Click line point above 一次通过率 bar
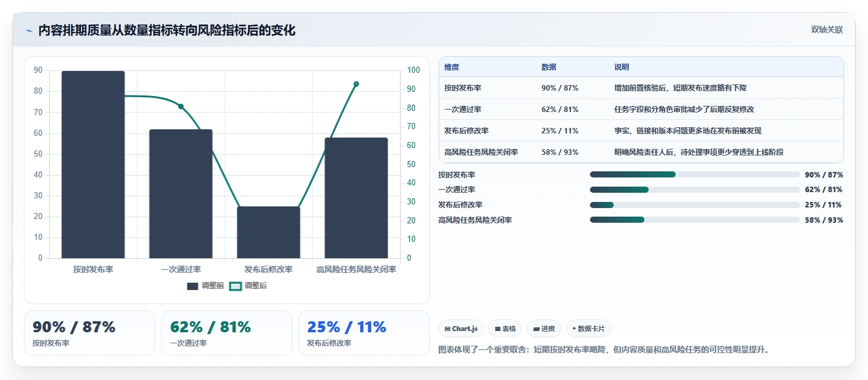This screenshot has width=868, height=380. 181,106
